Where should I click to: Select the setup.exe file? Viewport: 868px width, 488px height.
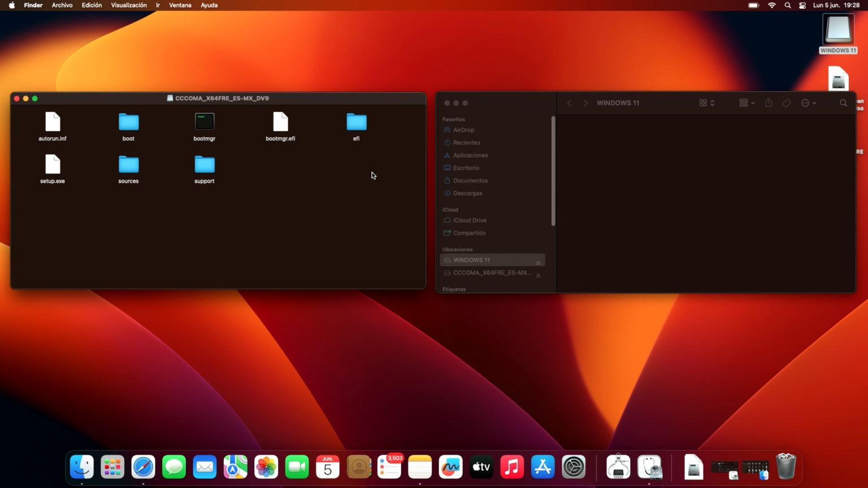(x=53, y=169)
